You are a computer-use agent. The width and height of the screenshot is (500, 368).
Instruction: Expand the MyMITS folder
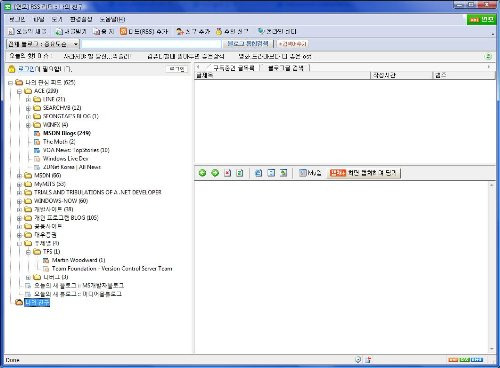click(19, 184)
